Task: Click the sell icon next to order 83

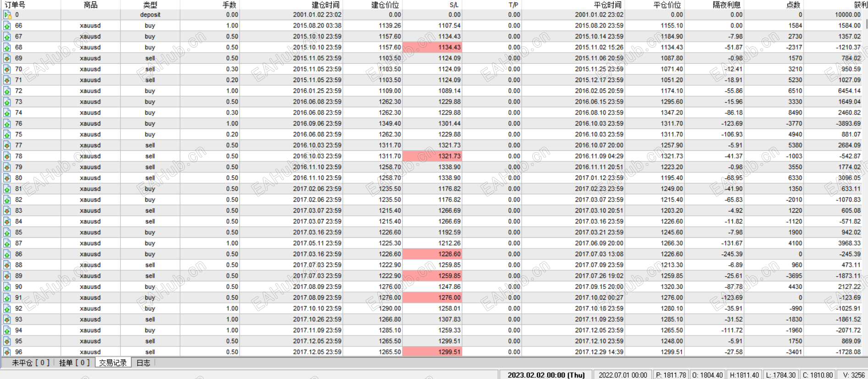Action: click(x=7, y=211)
